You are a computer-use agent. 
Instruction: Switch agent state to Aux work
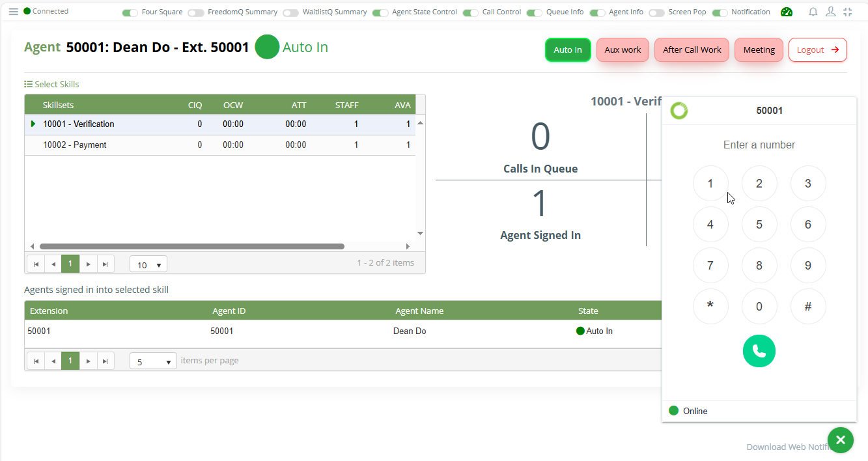623,50
